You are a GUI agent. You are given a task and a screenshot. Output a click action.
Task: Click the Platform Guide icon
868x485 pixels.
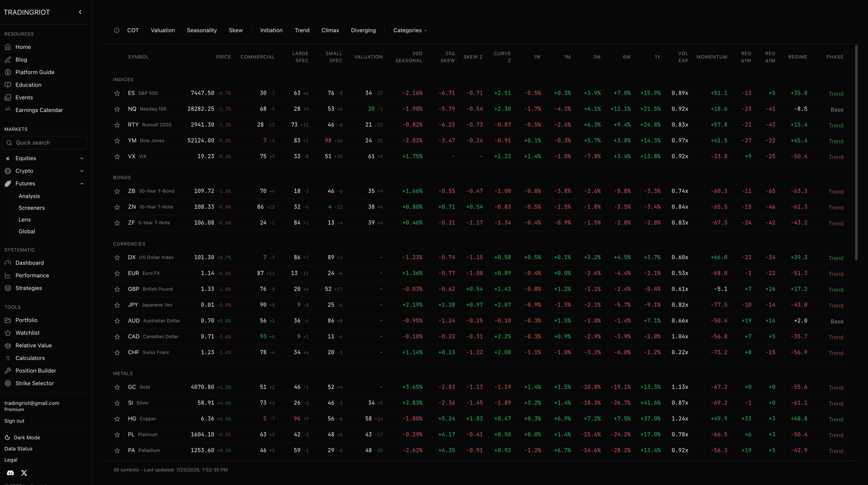tap(8, 72)
